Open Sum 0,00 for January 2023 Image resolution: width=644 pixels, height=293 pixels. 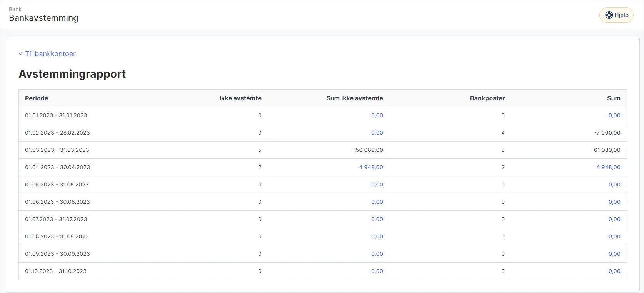(x=614, y=115)
